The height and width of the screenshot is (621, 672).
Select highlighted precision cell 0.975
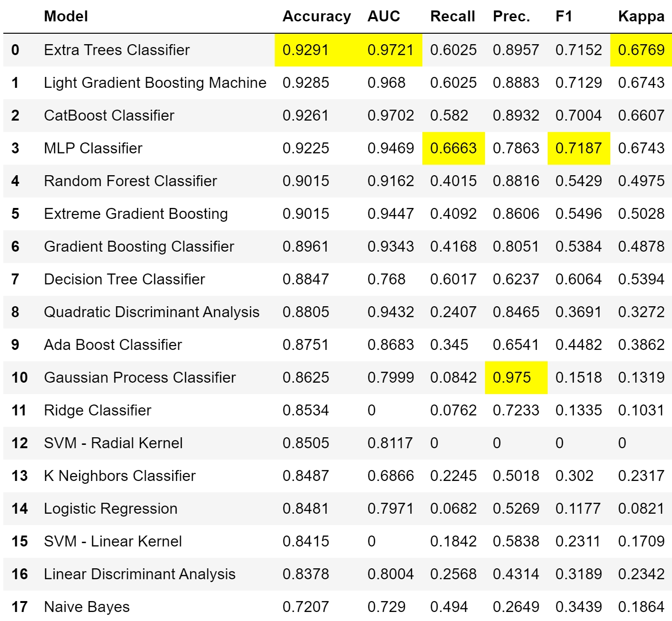[512, 377]
